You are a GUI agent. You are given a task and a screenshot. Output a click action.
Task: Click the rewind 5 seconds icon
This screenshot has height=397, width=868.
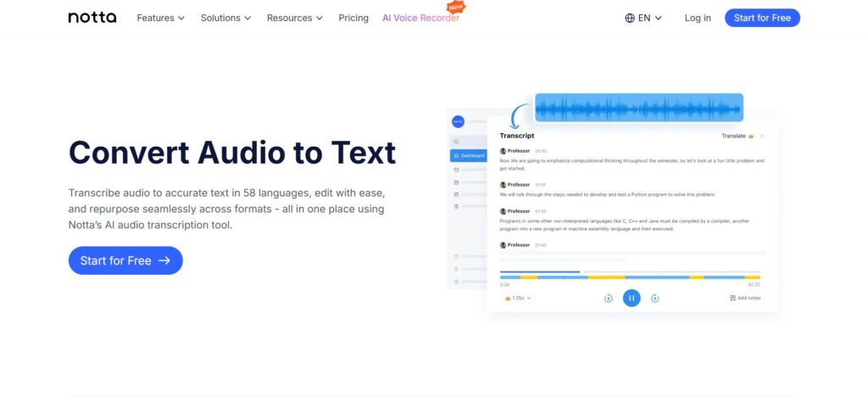pyautogui.click(x=608, y=299)
